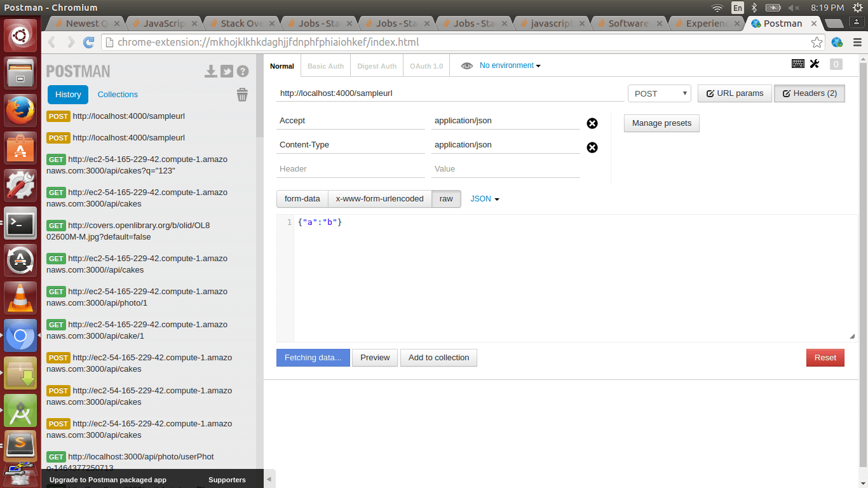Click the main page vertical scrollbar
868x488 pixels.
(863, 266)
